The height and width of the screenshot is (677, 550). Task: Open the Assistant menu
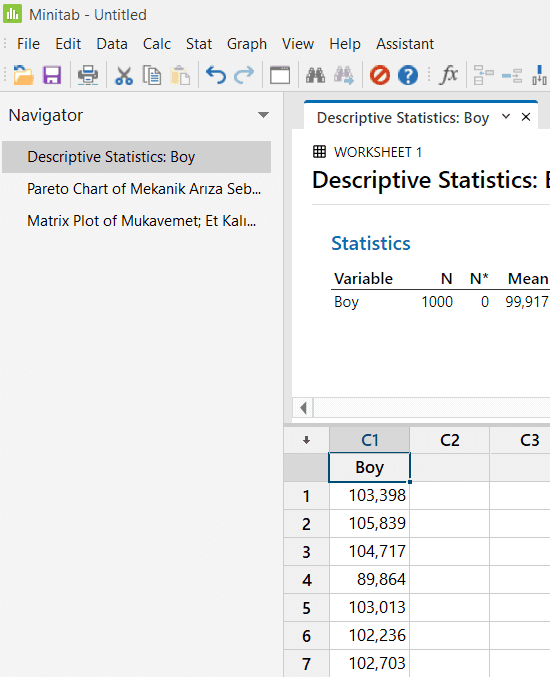(405, 44)
